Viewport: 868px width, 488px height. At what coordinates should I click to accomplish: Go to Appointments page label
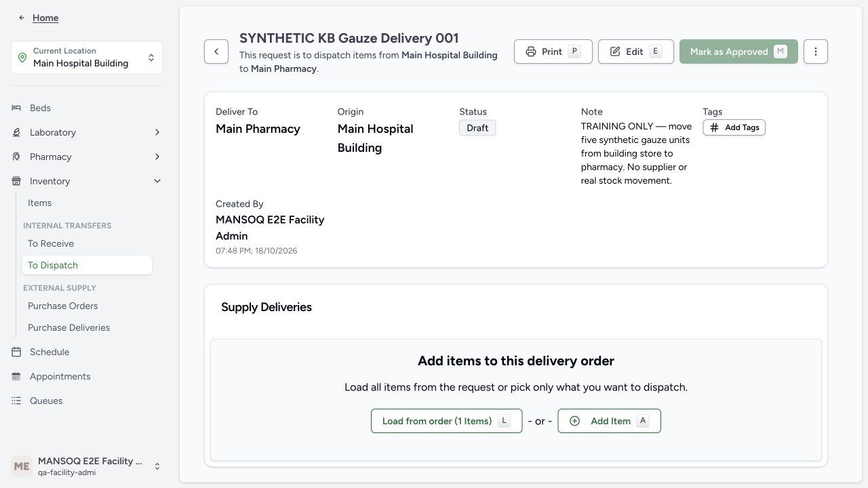(60, 376)
